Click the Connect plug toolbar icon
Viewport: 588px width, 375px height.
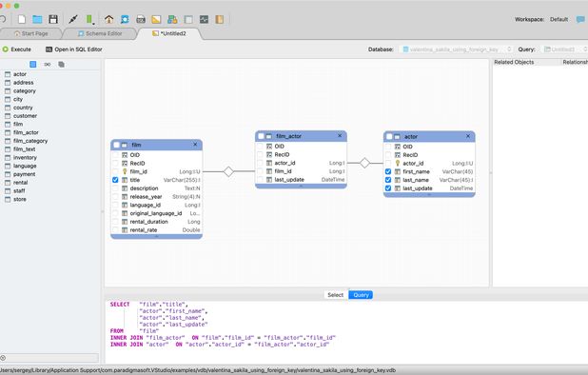[x=73, y=19]
